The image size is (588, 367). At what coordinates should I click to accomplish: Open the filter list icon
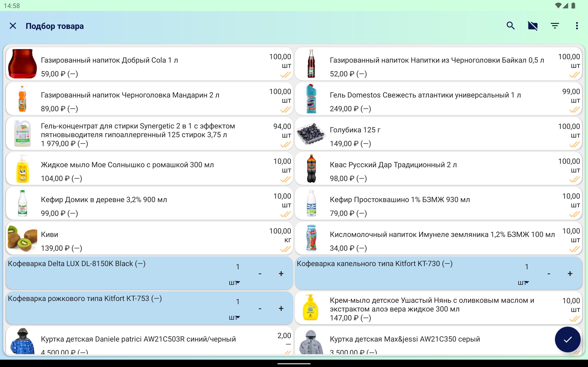pyautogui.click(x=555, y=26)
